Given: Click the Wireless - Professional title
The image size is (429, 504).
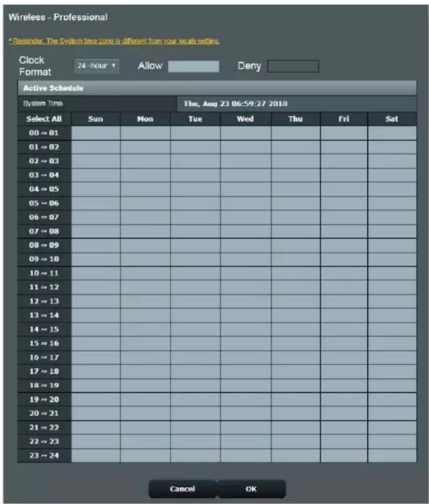Looking at the screenshot, I should pos(58,17).
